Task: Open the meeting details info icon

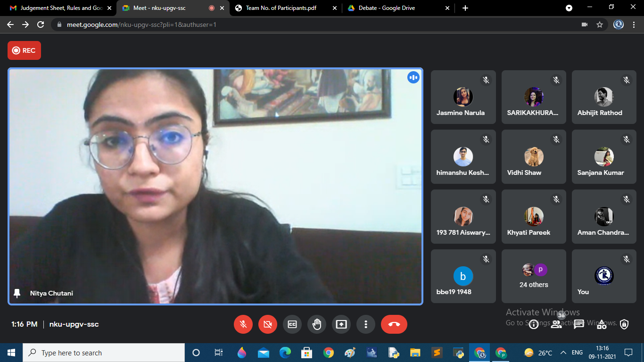Action: (x=534, y=324)
